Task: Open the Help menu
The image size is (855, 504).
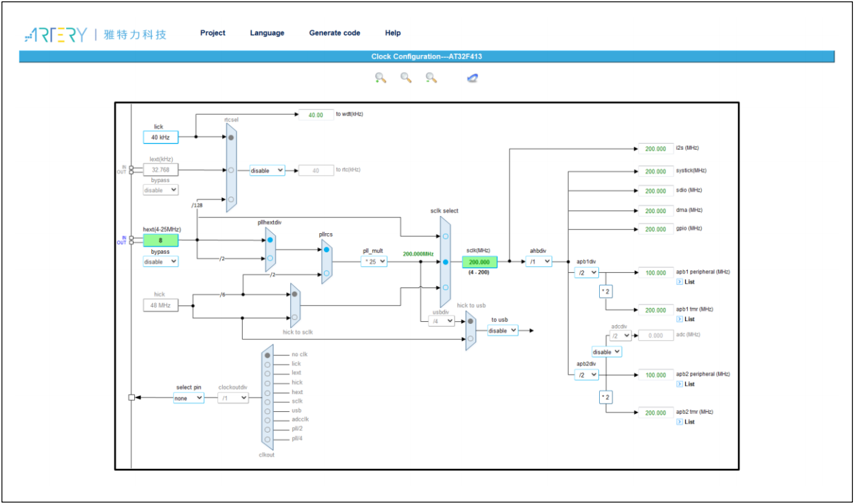Action: click(x=393, y=33)
